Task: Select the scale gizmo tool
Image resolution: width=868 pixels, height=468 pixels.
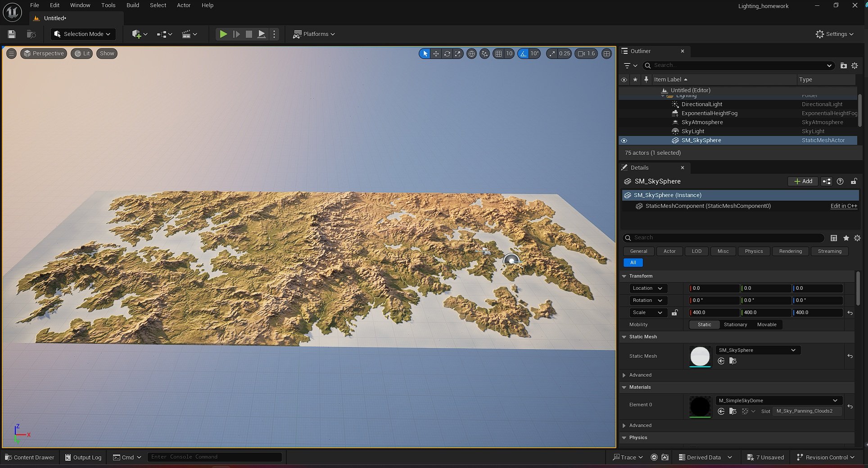Action: [x=458, y=54]
